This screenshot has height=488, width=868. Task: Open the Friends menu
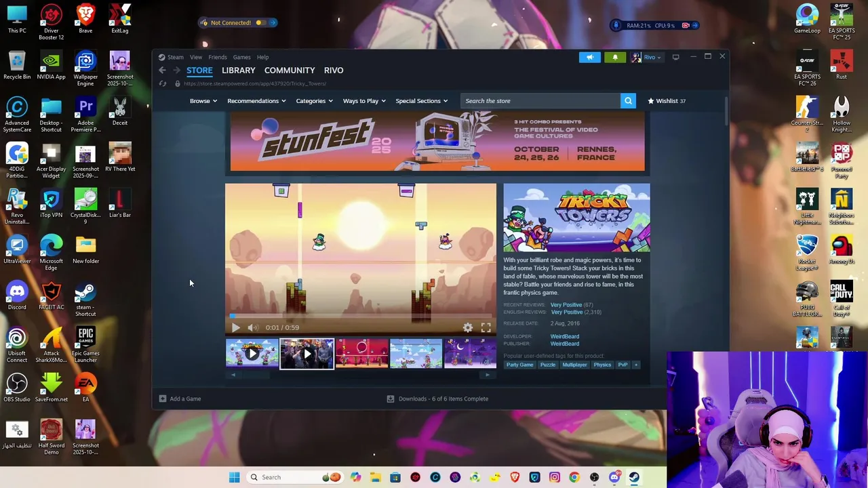click(218, 57)
